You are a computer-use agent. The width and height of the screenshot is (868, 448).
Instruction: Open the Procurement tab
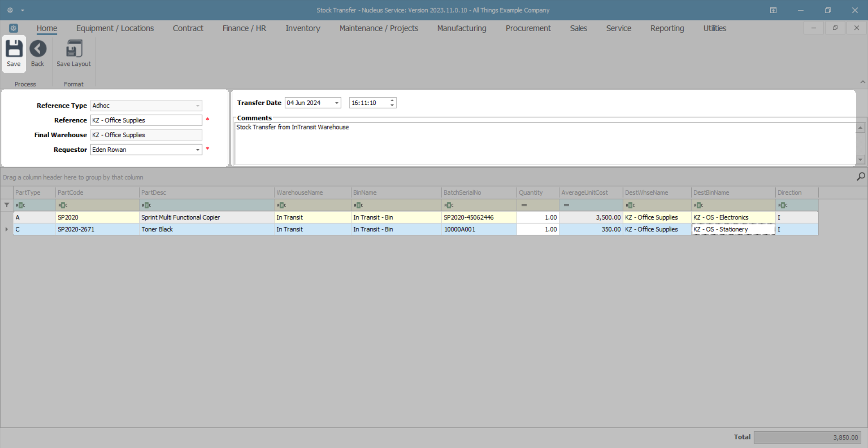click(x=528, y=28)
